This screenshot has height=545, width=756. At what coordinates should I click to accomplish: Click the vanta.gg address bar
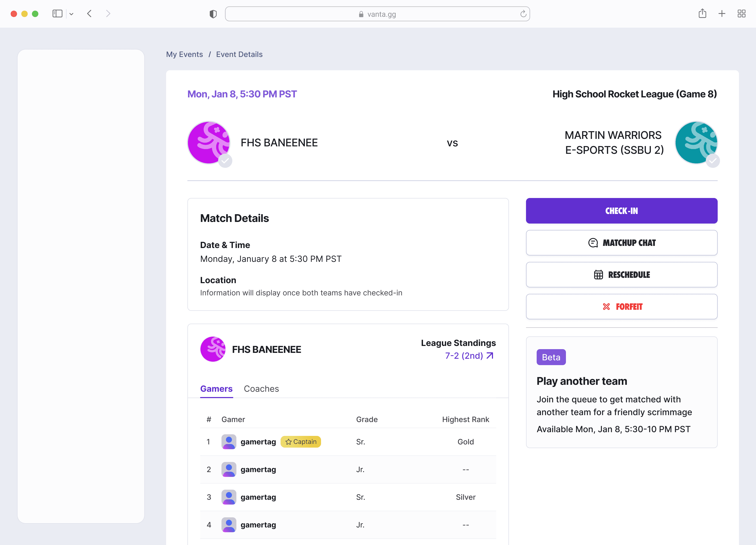377,14
